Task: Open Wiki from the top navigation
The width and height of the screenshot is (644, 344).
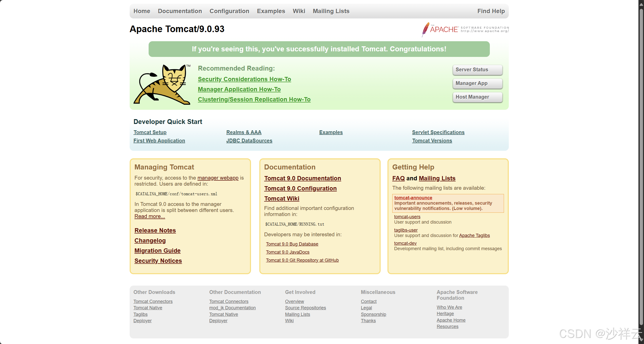Action: click(299, 11)
